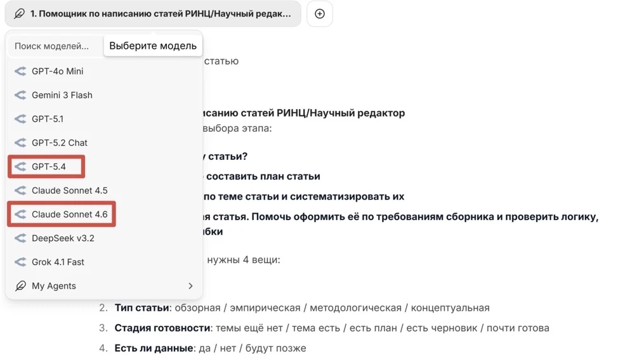Select Claude Sonnet 4.6 model
The image size is (618, 364).
click(104, 214)
